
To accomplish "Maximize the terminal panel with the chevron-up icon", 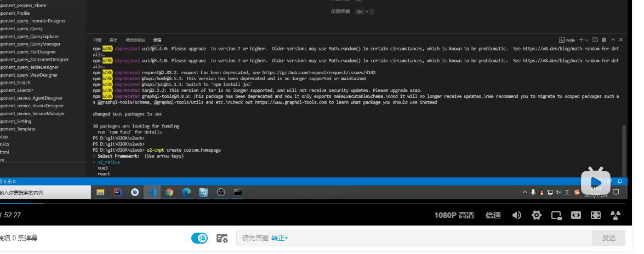I will coord(613,40).
